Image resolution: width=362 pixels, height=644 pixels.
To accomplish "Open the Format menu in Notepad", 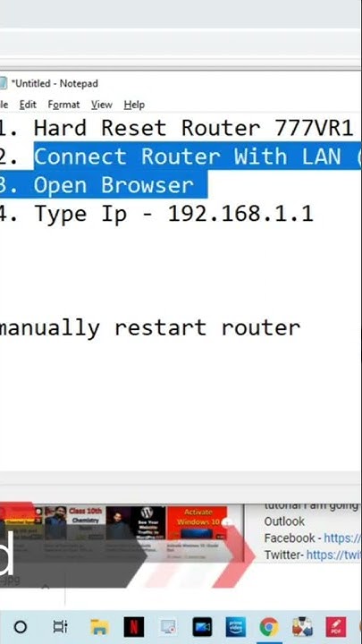I will (x=63, y=105).
